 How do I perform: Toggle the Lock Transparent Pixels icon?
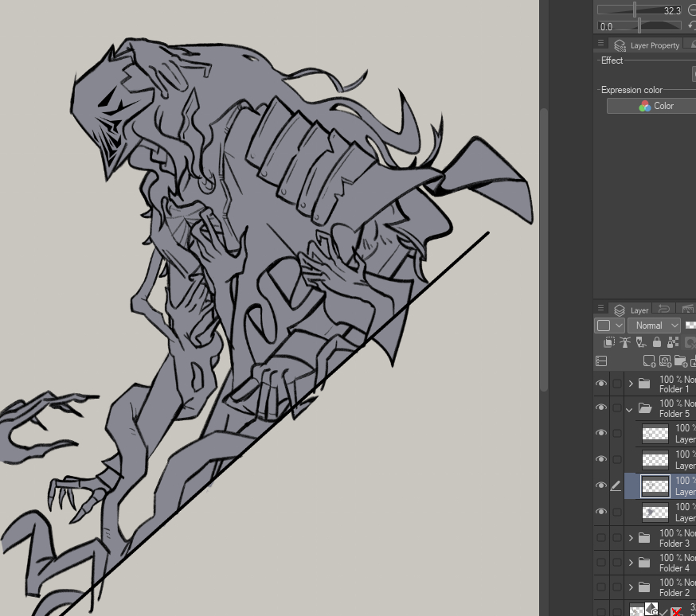(673, 342)
